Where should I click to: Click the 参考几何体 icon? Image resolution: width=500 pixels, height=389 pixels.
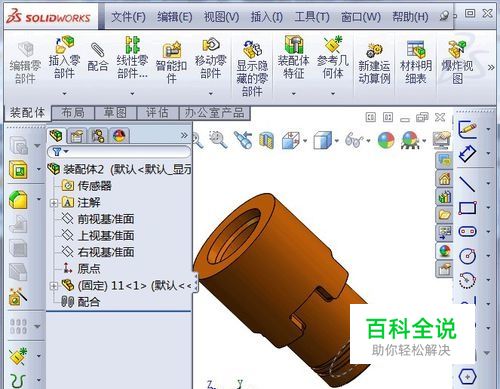[x=333, y=45]
